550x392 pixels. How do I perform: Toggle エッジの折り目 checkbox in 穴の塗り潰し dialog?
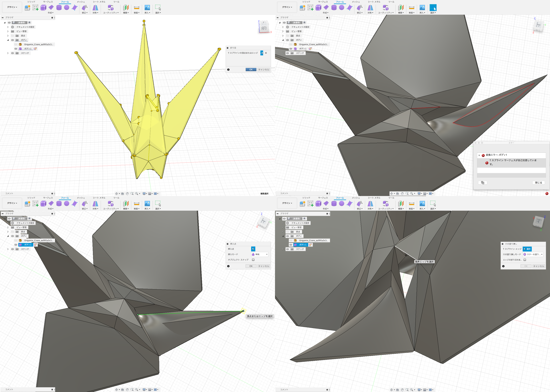[525, 260]
